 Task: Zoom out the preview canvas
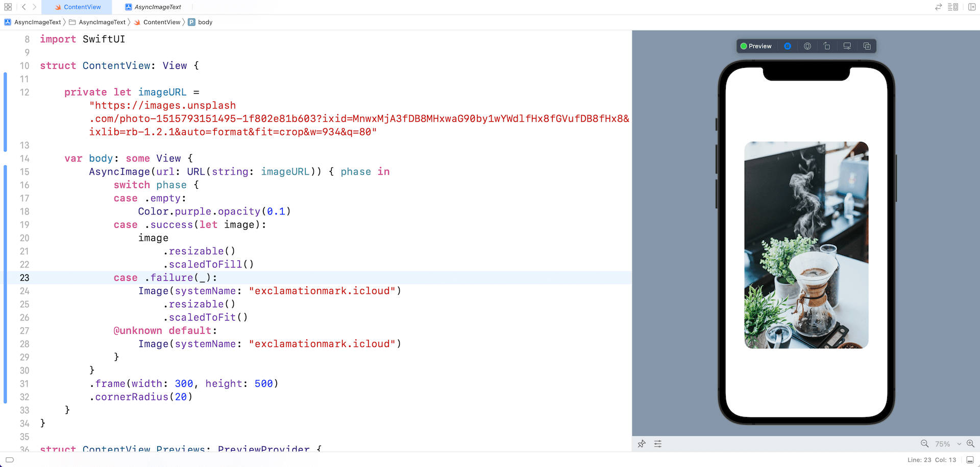(x=924, y=444)
